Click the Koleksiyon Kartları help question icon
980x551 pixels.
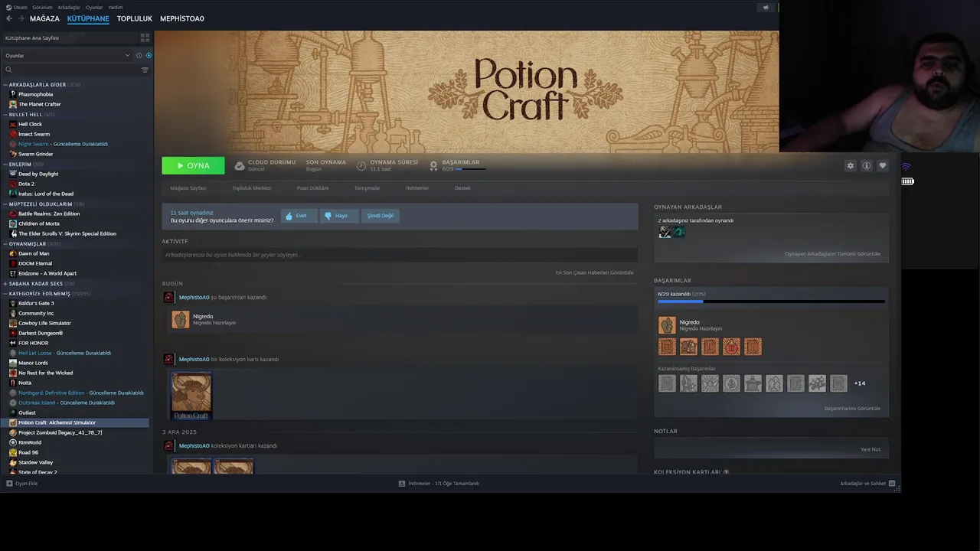[726, 472]
